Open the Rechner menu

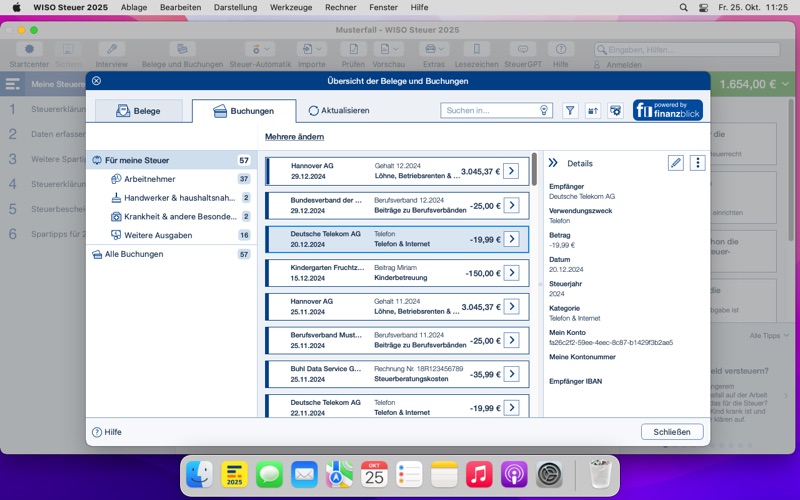(341, 7)
